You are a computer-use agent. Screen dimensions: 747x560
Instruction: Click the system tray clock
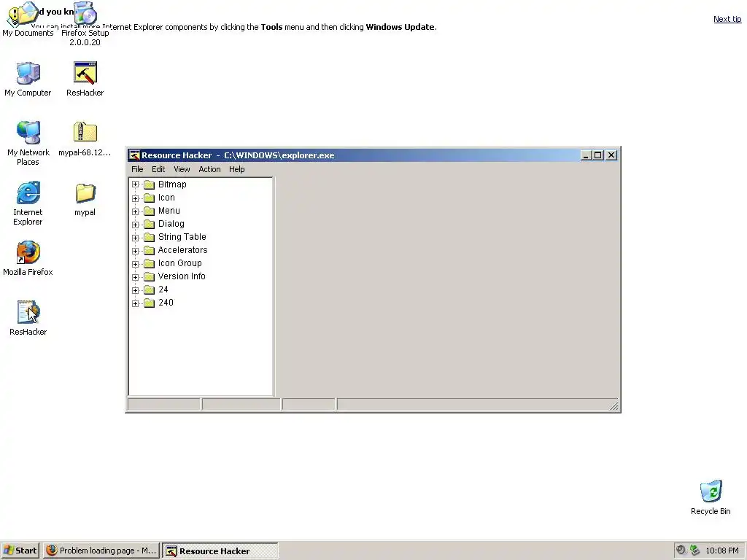[x=722, y=551]
